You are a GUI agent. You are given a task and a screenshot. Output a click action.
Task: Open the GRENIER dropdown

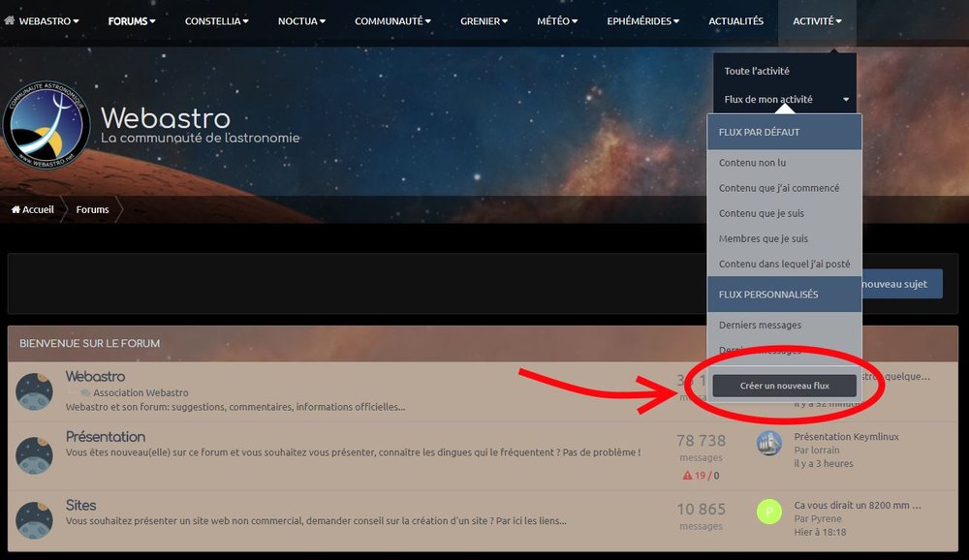(484, 21)
